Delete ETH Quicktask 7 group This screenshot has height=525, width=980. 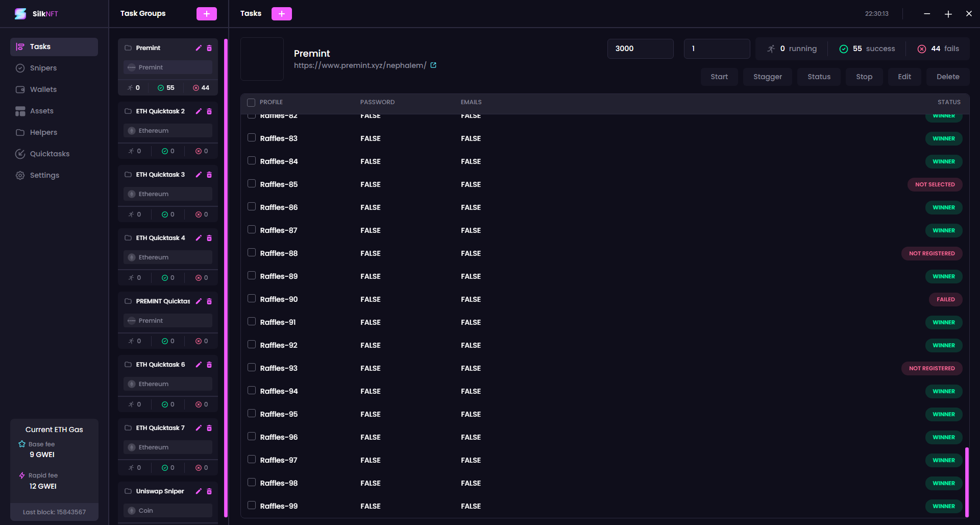tap(209, 428)
